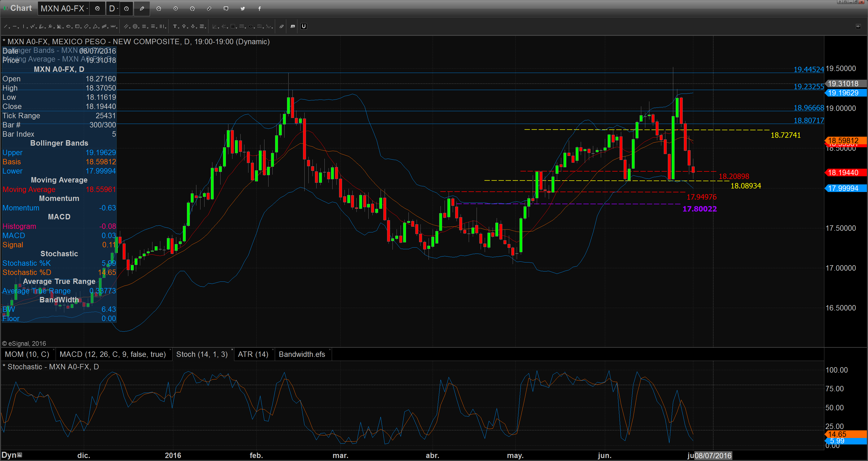Expand the PTI tool dropdown arrow
This screenshot has width=868, height=461.
coord(263,28)
